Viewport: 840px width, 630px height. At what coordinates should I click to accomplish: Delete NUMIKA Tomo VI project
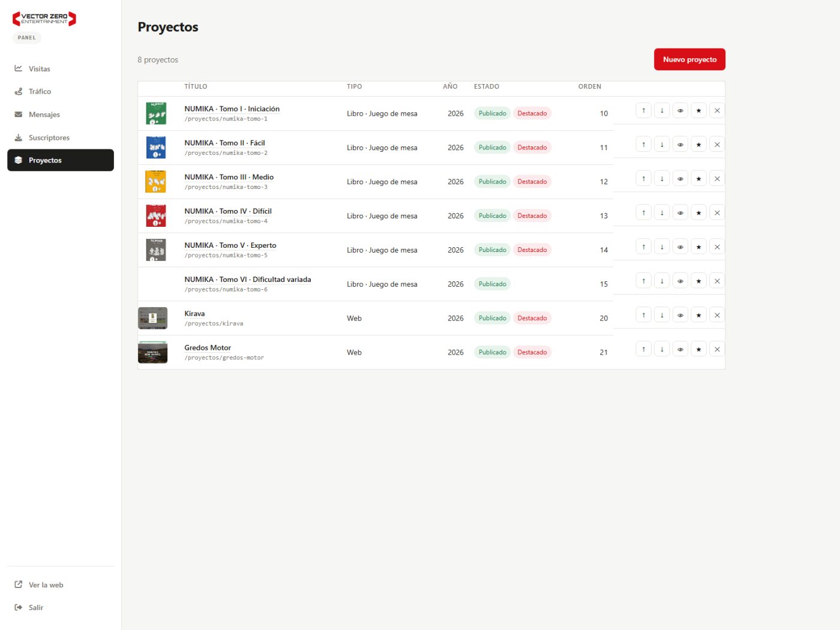(x=717, y=281)
